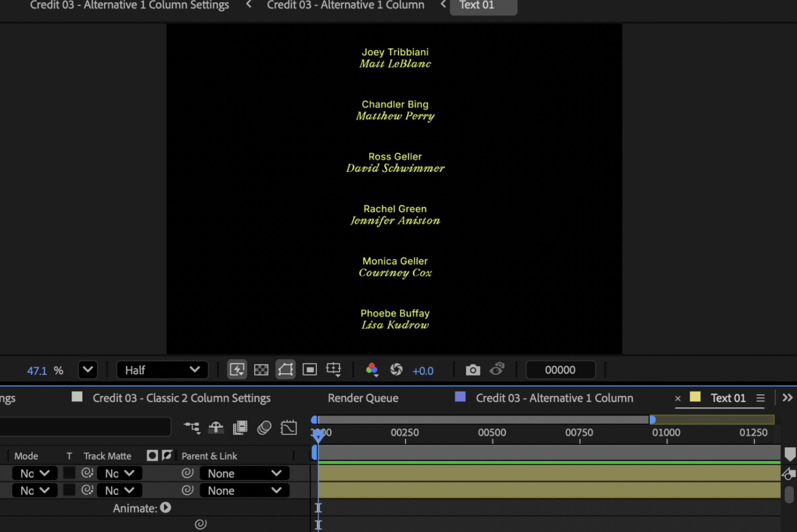Open the Render Queue tab

pyautogui.click(x=363, y=398)
